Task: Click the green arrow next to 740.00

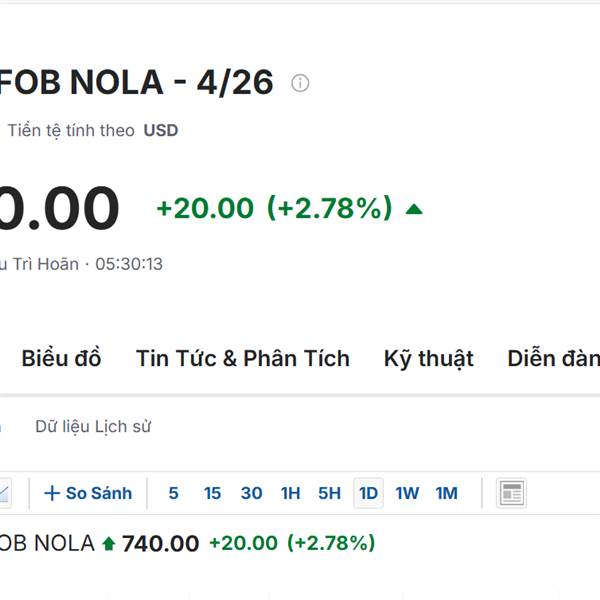Action: pos(109,544)
